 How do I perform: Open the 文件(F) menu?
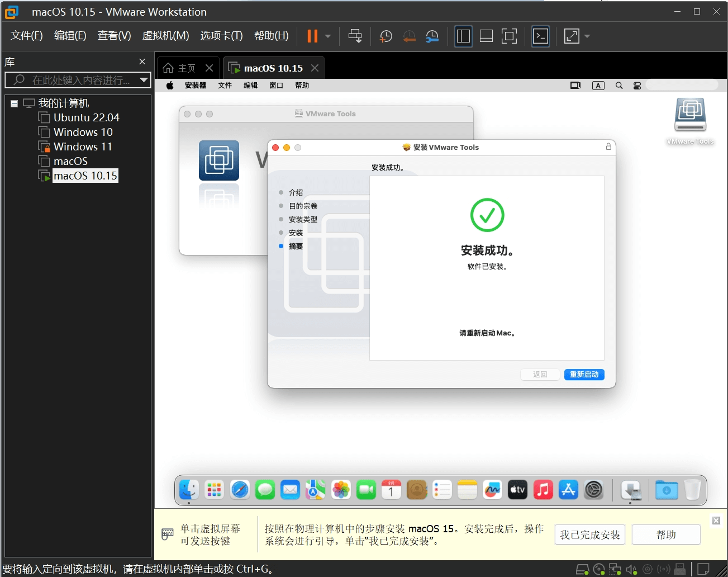point(26,36)
